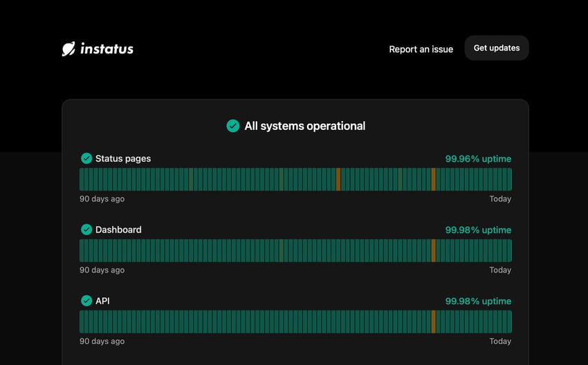588x365 pixels.
Task: Click the instatus wordmark text
Action: tap(107, 48)
